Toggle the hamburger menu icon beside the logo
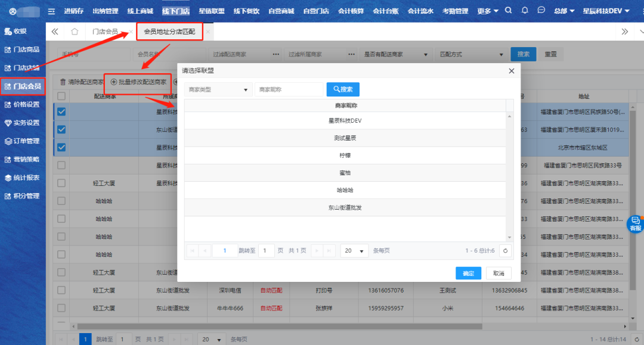 coord(51,11)
